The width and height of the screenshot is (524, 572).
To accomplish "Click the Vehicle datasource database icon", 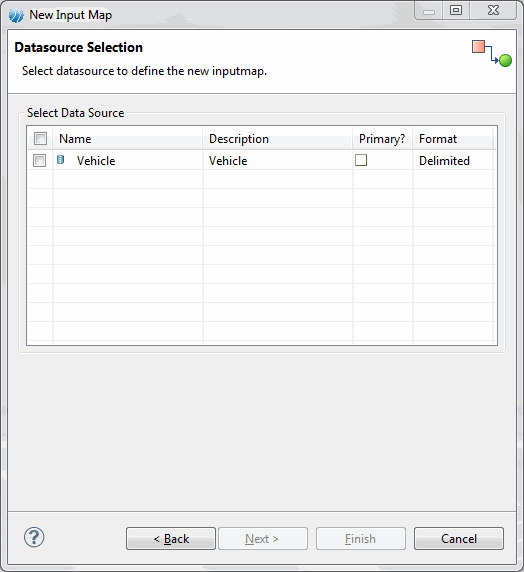I will click(x=61, y=160).
